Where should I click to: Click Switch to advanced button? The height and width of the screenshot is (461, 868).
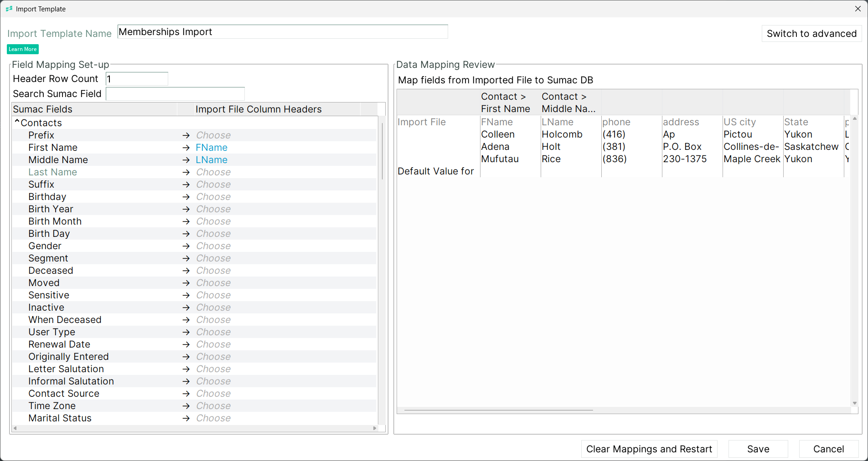811,34
